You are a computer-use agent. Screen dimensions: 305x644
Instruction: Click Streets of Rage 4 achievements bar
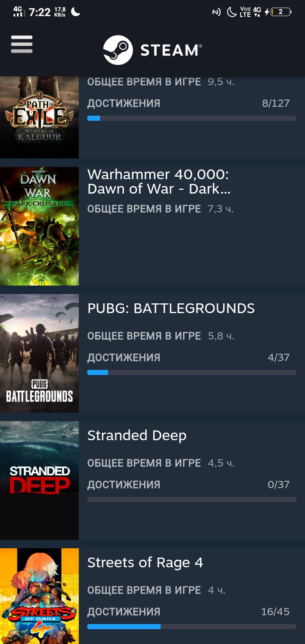tap(192, 627)
